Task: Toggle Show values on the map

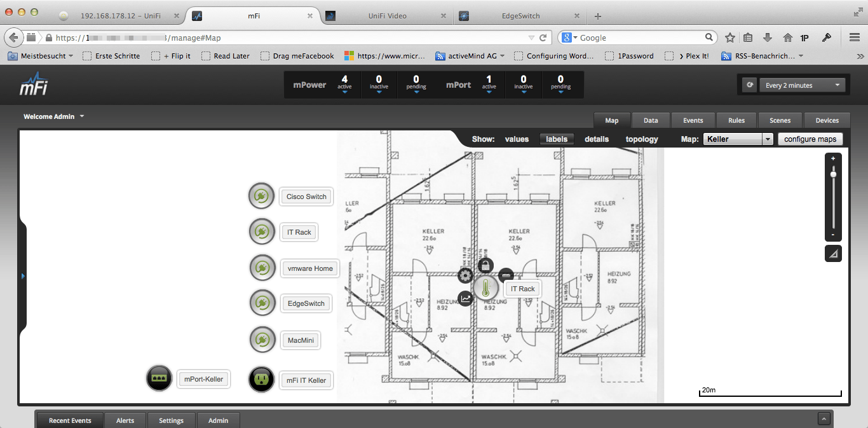Action: [x=517, y=139]
